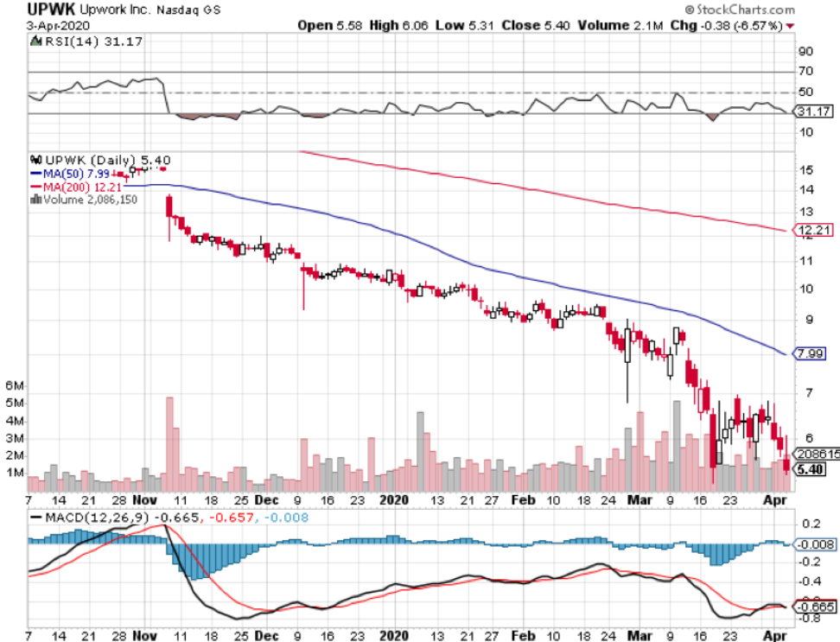Screen dimensions: 840x642
Task: Click the Mar label on price axis
Action: pos(640,500)
